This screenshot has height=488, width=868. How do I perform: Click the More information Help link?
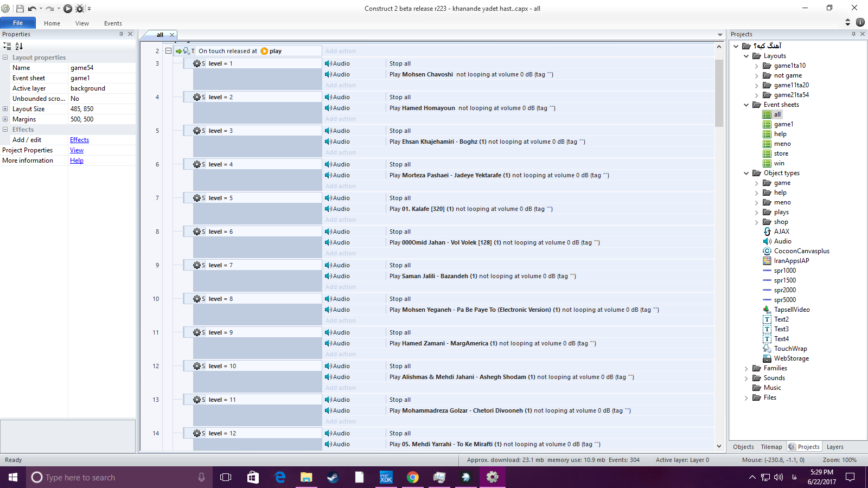[76, 160]
